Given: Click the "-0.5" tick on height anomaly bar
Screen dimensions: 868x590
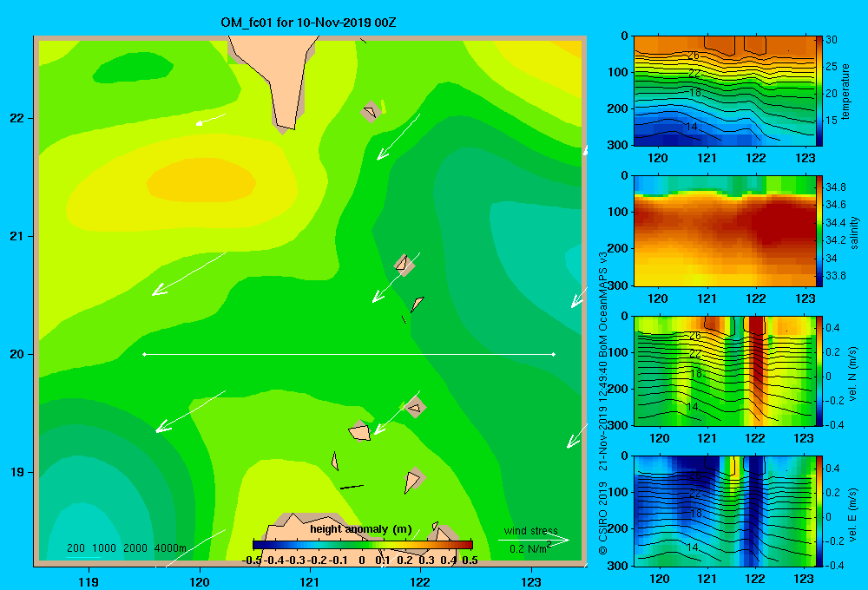Looking at the screenshot, I should point(253,560).
